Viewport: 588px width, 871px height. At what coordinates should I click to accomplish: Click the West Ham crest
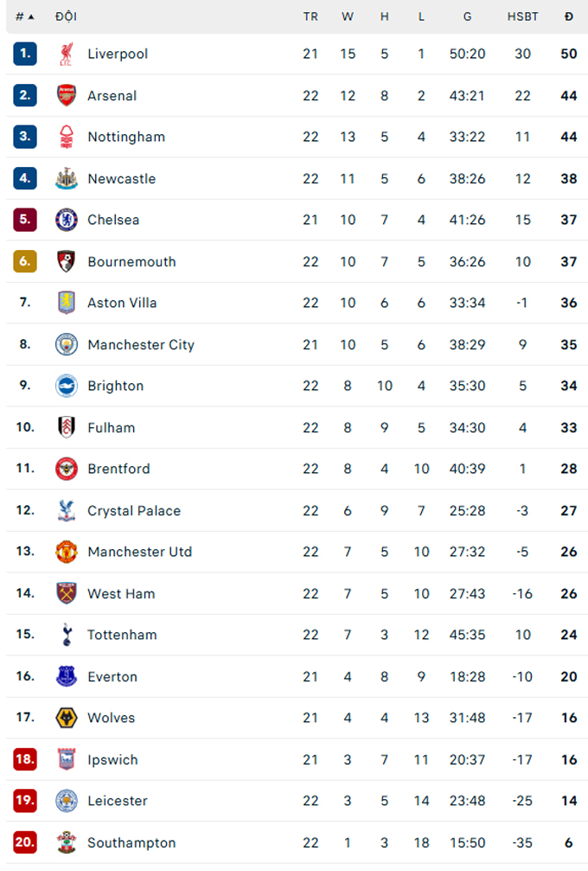click(66, 593)
